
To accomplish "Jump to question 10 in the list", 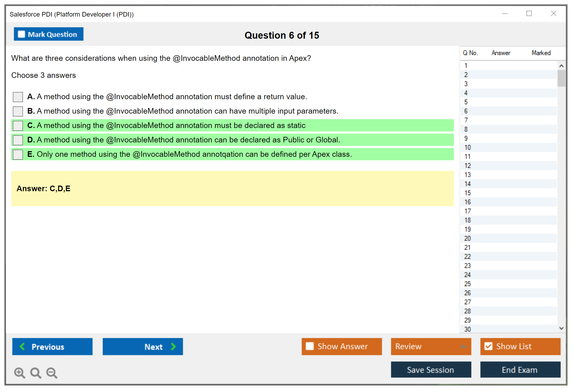I will [467, 147].
